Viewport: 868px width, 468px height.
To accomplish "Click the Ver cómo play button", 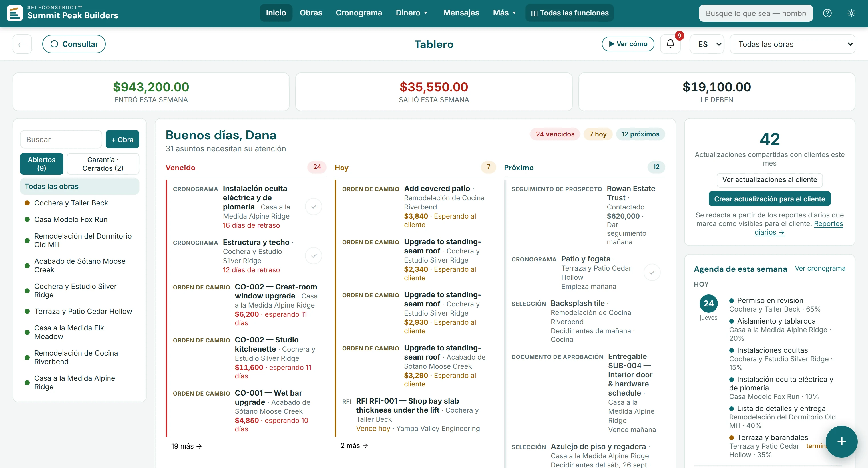I will coord(628,44).
